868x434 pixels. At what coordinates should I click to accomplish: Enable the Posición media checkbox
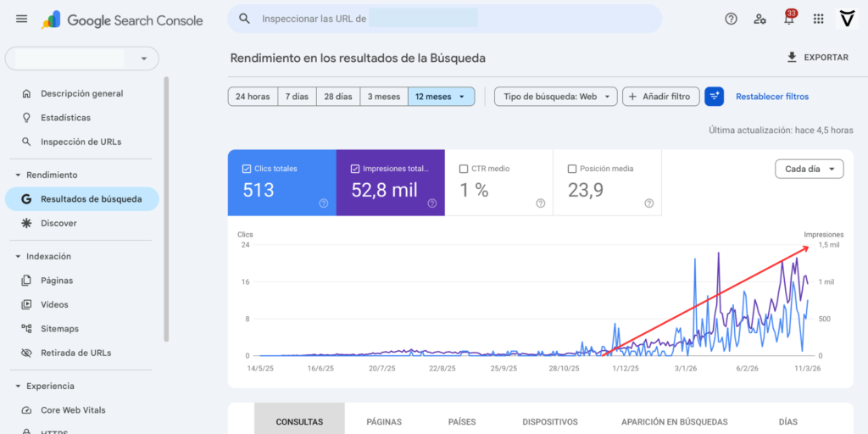click(572, 169)
